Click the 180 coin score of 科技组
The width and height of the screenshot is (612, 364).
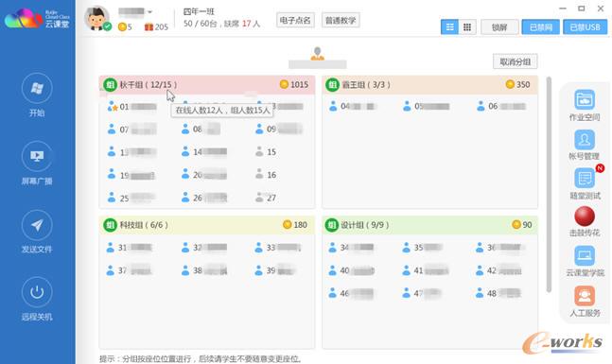point(295,225)
